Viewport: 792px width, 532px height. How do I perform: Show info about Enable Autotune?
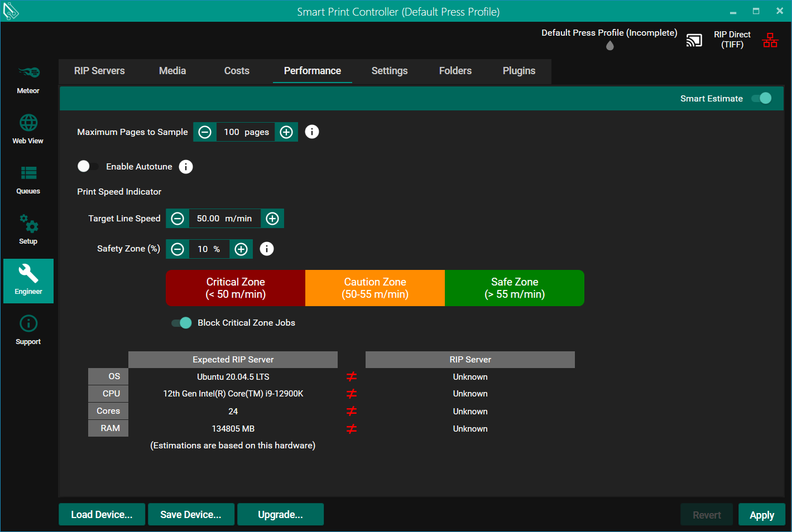point(186,167)
